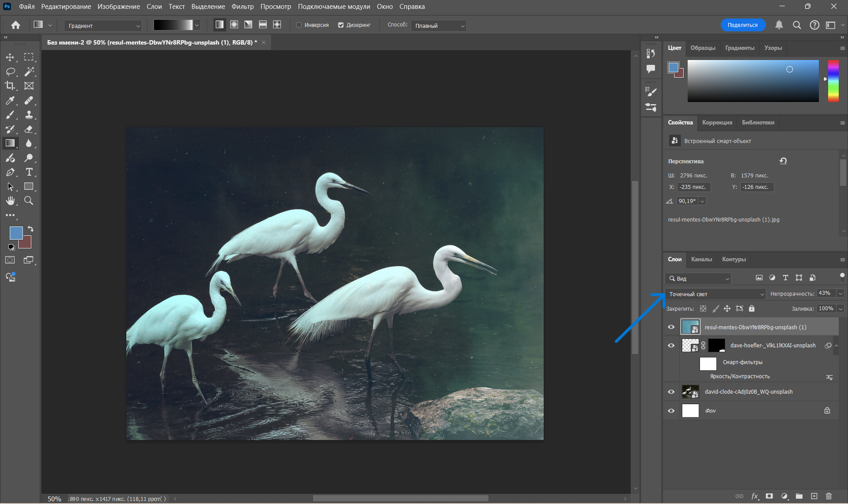The image size is (848, 504).
Task: Select the Crop tool
Action: pos(10,86)
